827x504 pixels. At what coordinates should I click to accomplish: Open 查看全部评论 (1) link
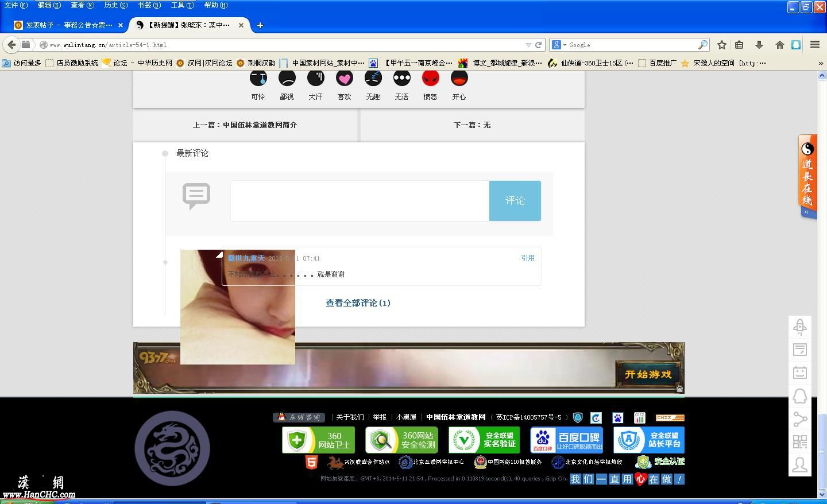(x=358, y=303)
